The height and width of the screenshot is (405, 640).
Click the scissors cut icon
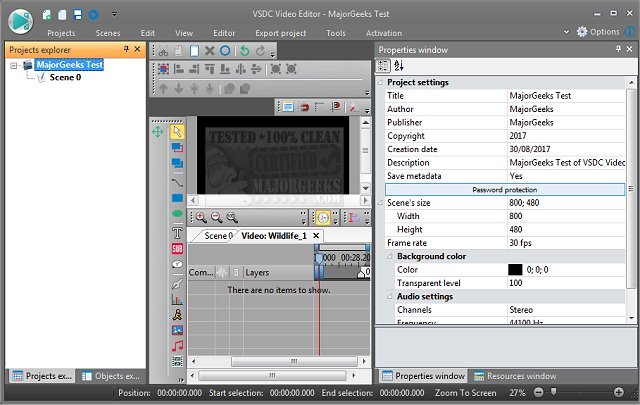click(x=163, y=51)
